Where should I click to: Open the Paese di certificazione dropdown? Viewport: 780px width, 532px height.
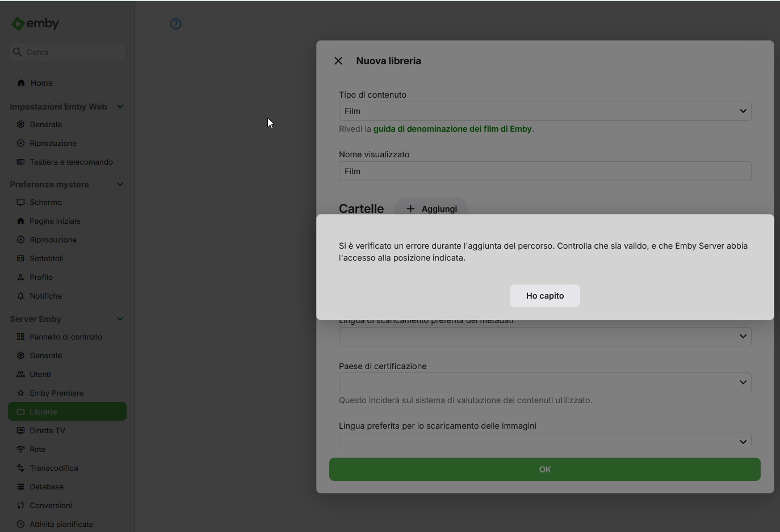pos(544,383)
